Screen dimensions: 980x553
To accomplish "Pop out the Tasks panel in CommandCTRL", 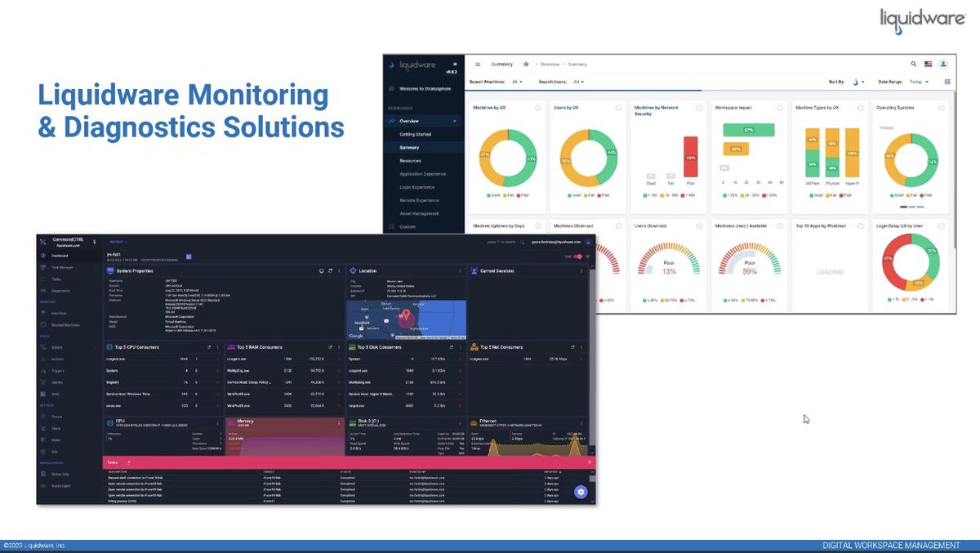I will coord(128,462).
